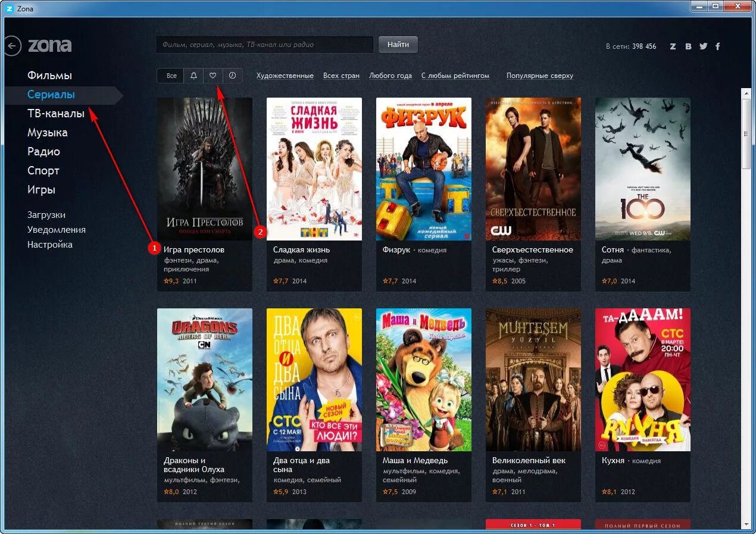Click 'Великолепный век' title text
The image size is (756, 534).
pyautogui.click(x=529, y=461)
